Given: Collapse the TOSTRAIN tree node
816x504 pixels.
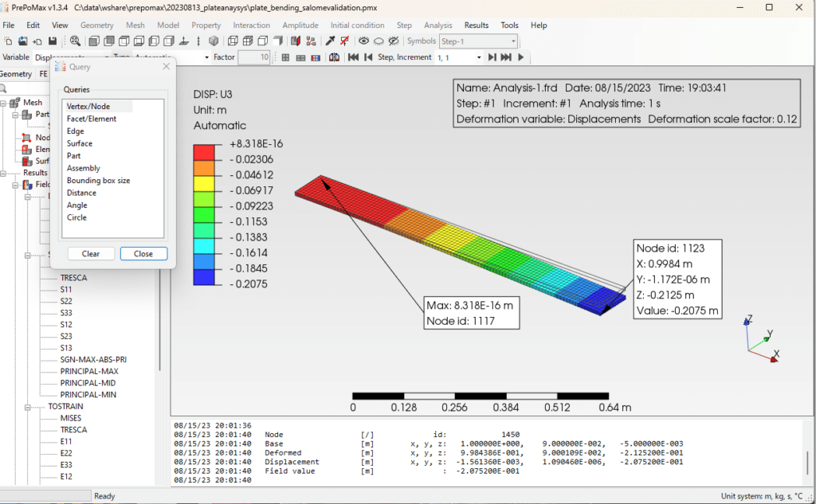Looking at the screenshot, I should [27, 406].
